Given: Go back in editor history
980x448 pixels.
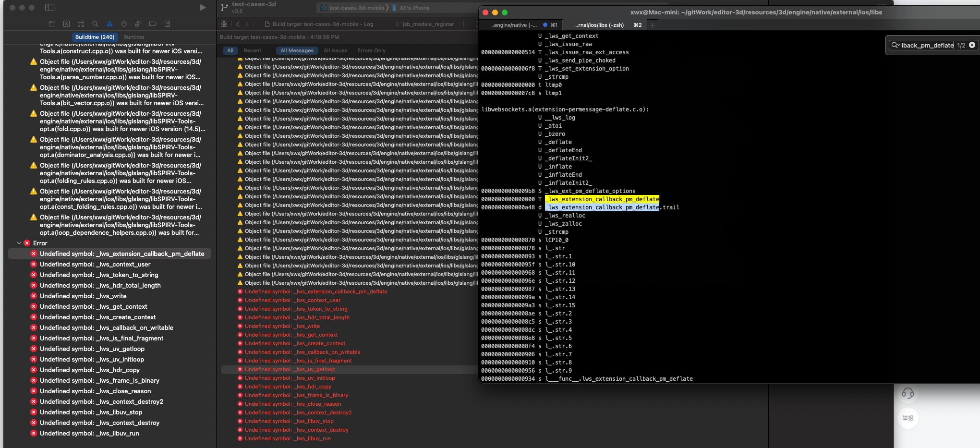Looking at the screenshot, I should click(238, 24).
